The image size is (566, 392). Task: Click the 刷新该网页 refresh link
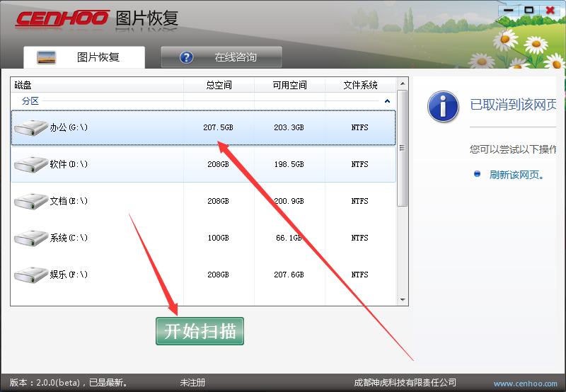(516, 175)
